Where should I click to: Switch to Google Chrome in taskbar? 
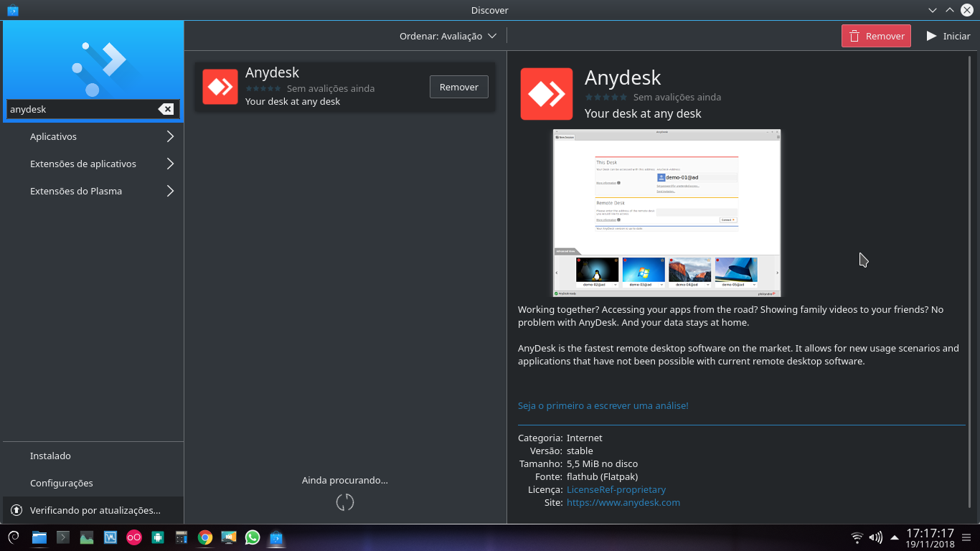(x=205, y=537)
